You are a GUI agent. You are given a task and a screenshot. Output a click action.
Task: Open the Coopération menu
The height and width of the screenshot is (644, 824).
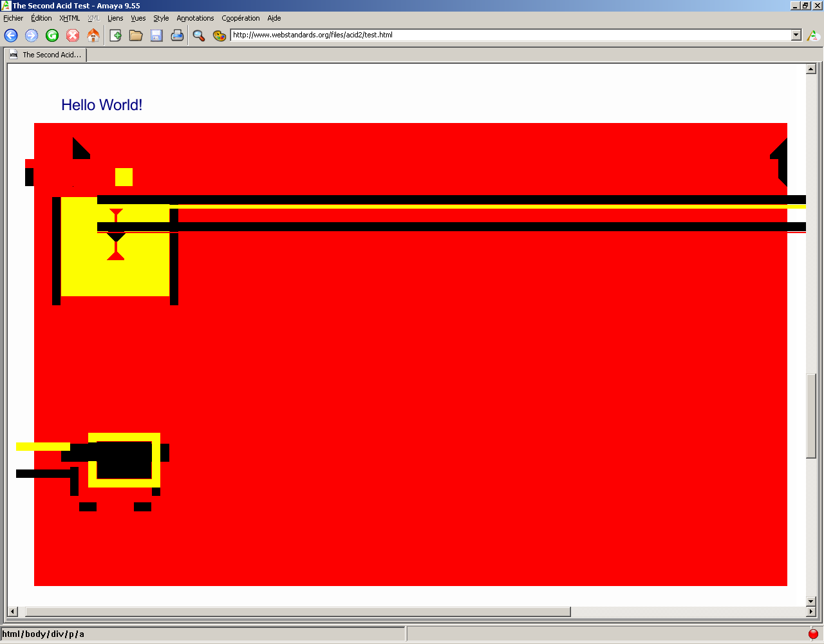241,18
